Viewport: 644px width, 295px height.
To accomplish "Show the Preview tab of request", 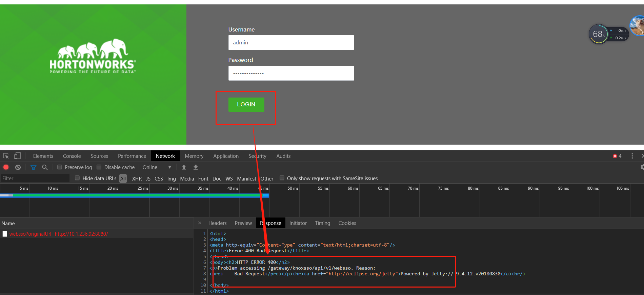I will (243, 223).
